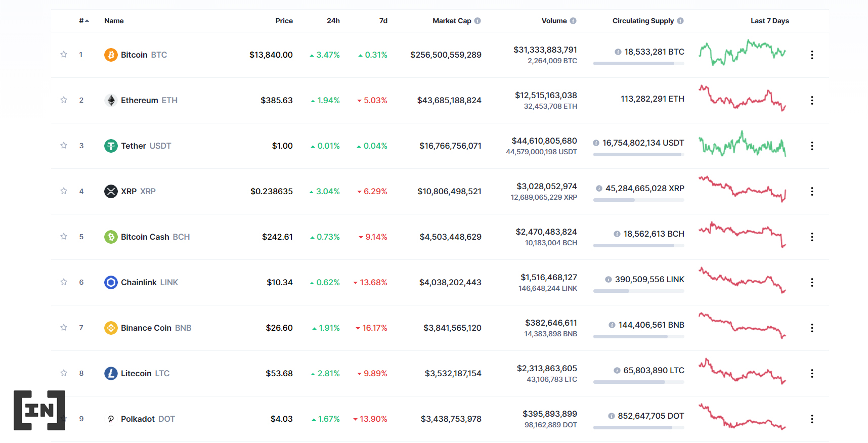Click info icon beside 18,562,613 BCH supply
This screenshot has width=868, height=443.
coord(617,234)
